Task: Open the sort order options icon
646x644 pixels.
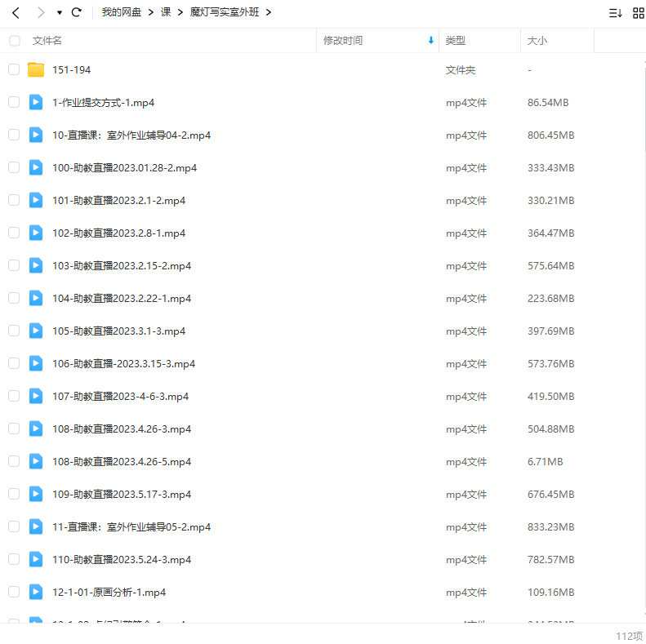Action: pyautogui.click(x=615, y=13)
